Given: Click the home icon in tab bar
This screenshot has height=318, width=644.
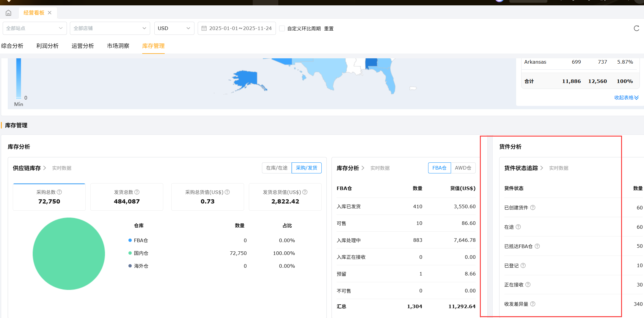Looking at the screenshot, I should pos(8,13).
